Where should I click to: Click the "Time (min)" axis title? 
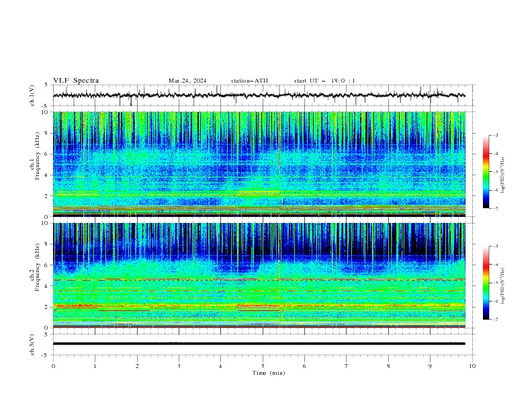click(x=269, y=373)
